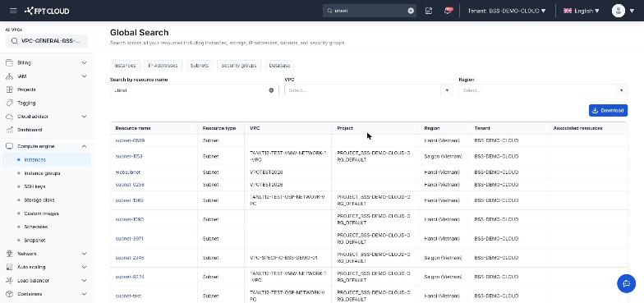Click the flag icon beside English
The width and height of the screenshot is (644, 303).
[x=568, y=11]
